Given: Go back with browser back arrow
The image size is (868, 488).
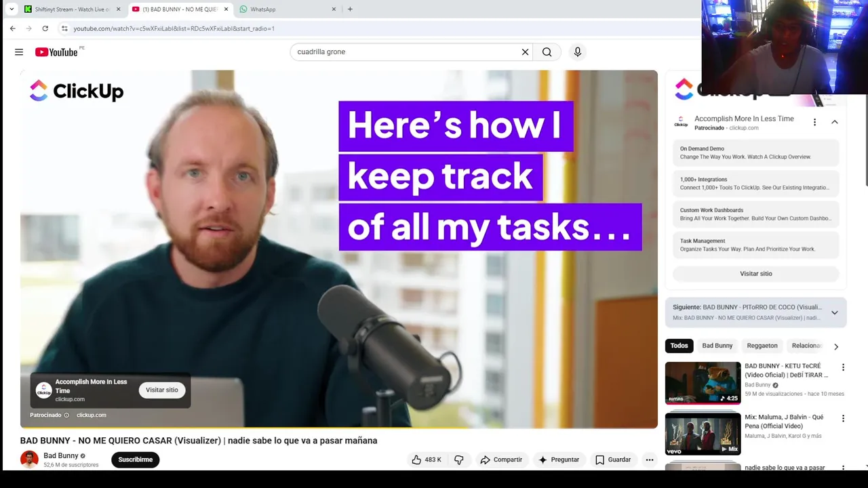Looking at the screenshot, I should (12, 28).
